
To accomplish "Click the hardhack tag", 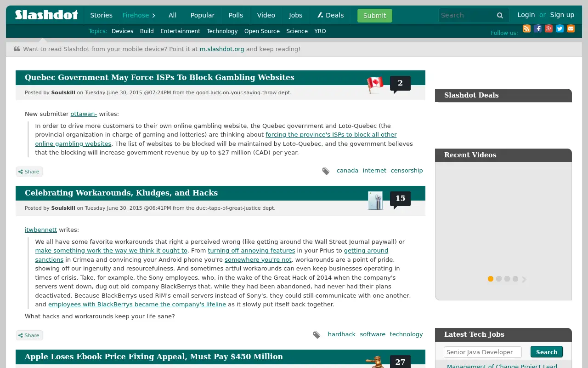I will click(342, 334).
